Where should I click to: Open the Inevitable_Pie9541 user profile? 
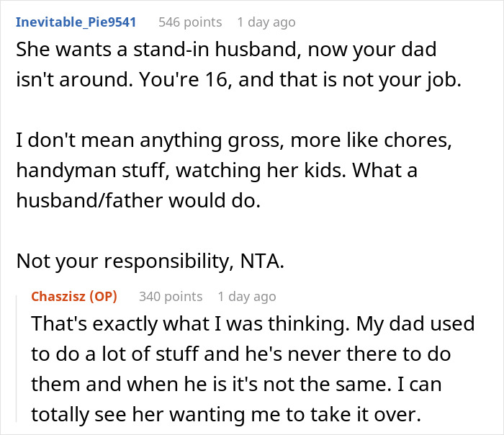click(x=76, y=22)
